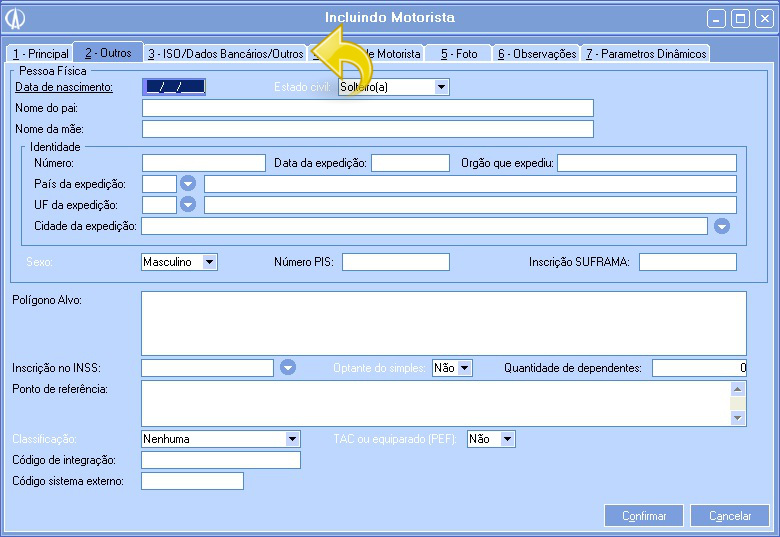This screenshot has height=537, width=780.
Task: Click the Número PIS input field
Action: 395,262
